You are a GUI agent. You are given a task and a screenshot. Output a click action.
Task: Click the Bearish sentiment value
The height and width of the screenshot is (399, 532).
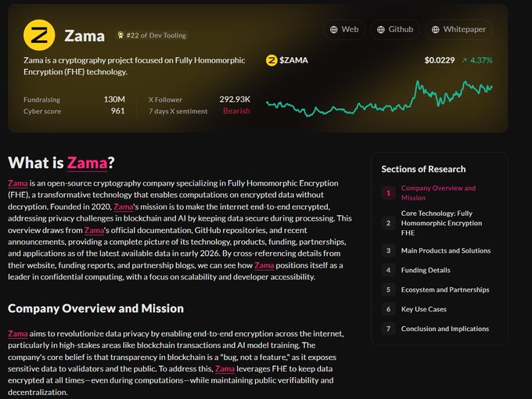coord(236,111)
